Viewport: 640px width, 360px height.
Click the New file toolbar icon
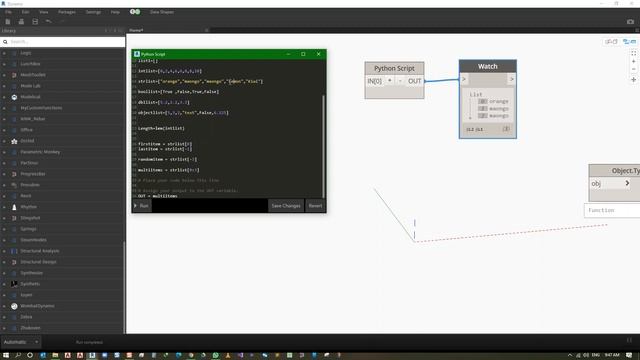(8, 22)
